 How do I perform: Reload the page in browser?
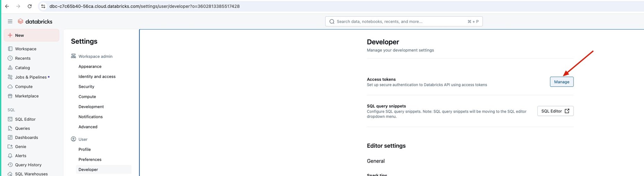click(x=30, y=6)
